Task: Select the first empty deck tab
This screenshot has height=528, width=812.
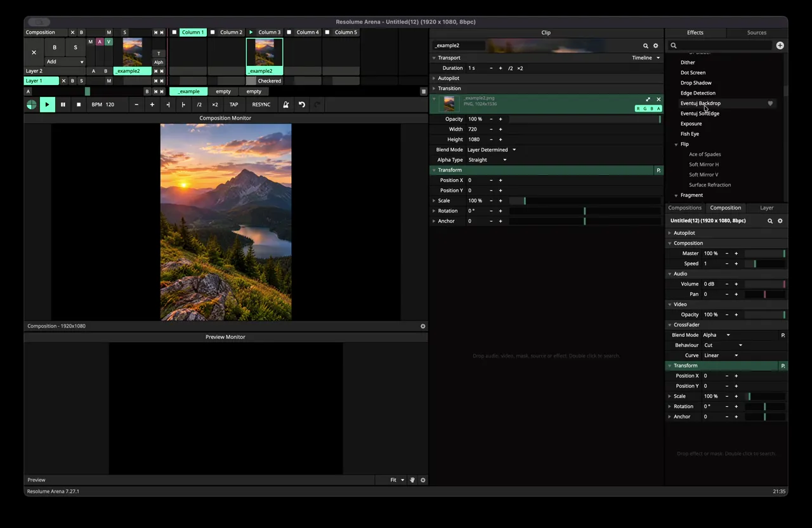Action: click(x=223, y=91)
